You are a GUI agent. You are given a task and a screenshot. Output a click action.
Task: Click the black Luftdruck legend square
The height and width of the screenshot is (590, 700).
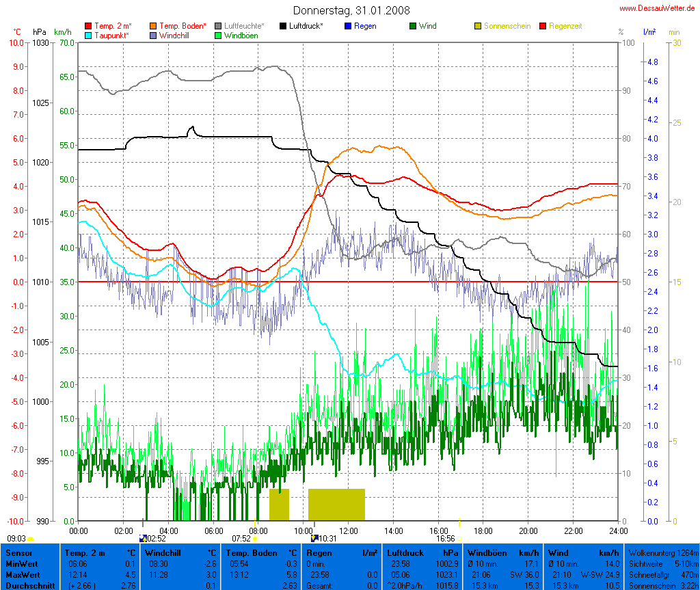click(x=283, y=26)
